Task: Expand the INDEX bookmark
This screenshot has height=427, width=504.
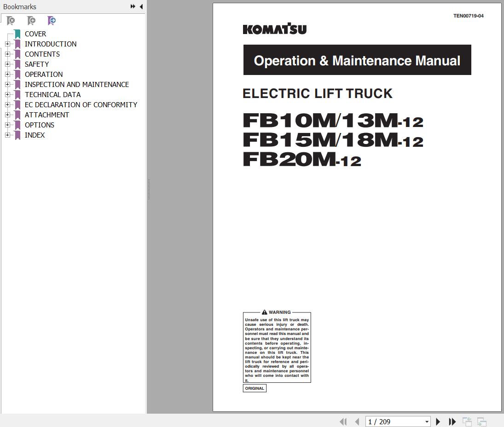Action: coord(7,135)
